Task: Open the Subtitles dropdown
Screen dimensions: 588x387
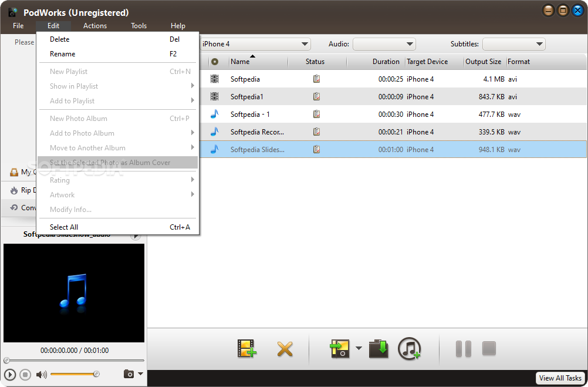Action: [513, 44]
